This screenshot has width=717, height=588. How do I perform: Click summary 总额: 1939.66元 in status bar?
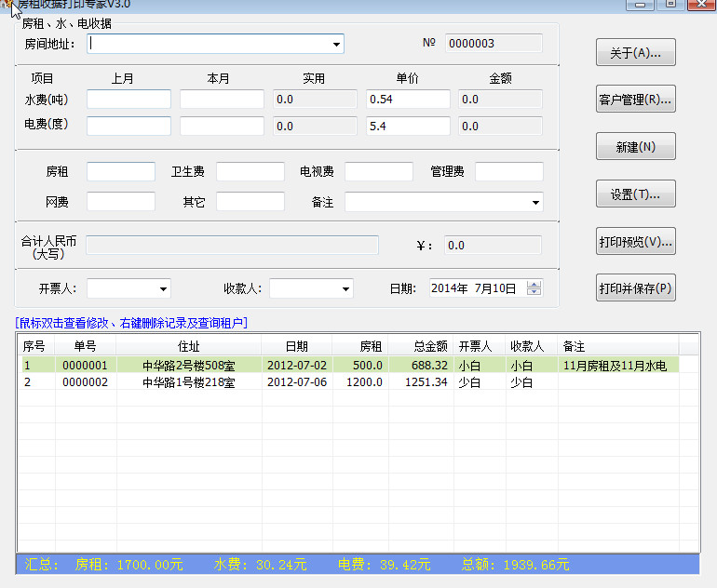(515, 565)
